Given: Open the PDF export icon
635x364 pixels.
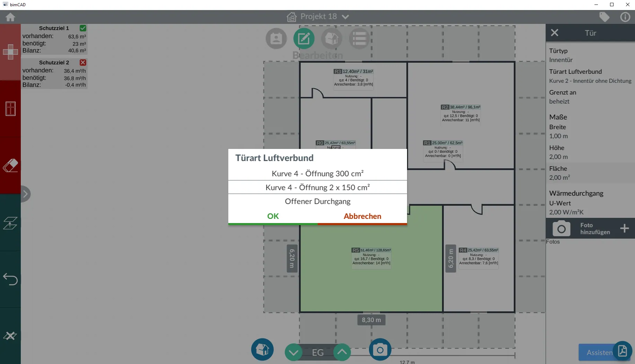Looking at the screenshot, I should click(x=623, y=351).
